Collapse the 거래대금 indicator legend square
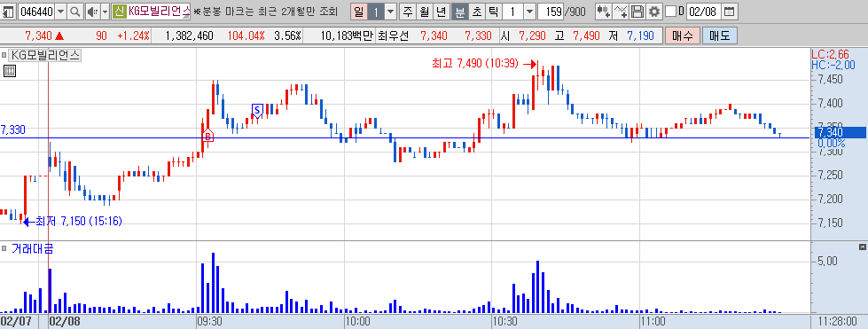Image resolution: width=868 pixels, height=329 pixels. (4, 247)
